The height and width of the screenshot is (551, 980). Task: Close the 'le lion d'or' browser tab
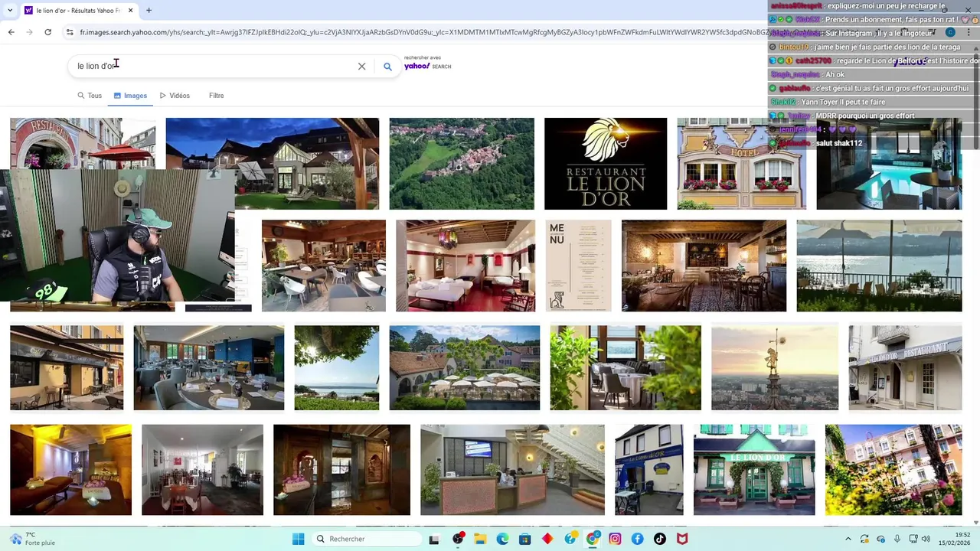coord(130,11)
